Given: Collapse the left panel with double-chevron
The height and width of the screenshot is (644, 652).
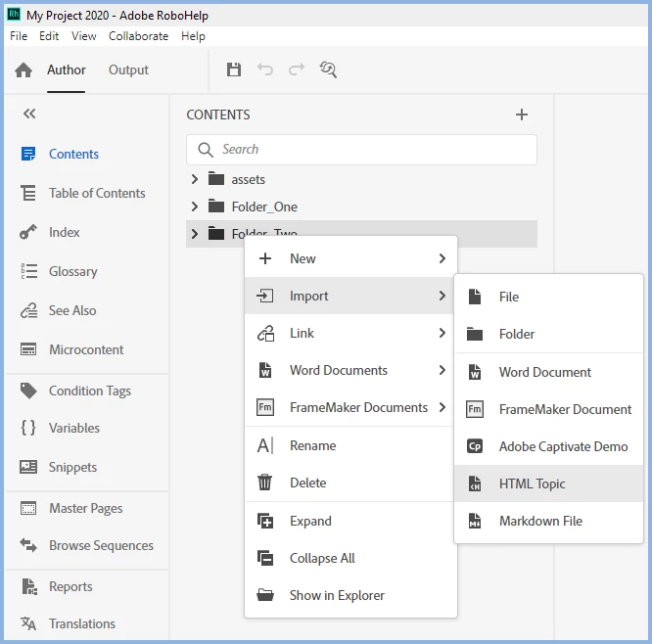Looking at the screenshot, I should (x=29, y=114).
